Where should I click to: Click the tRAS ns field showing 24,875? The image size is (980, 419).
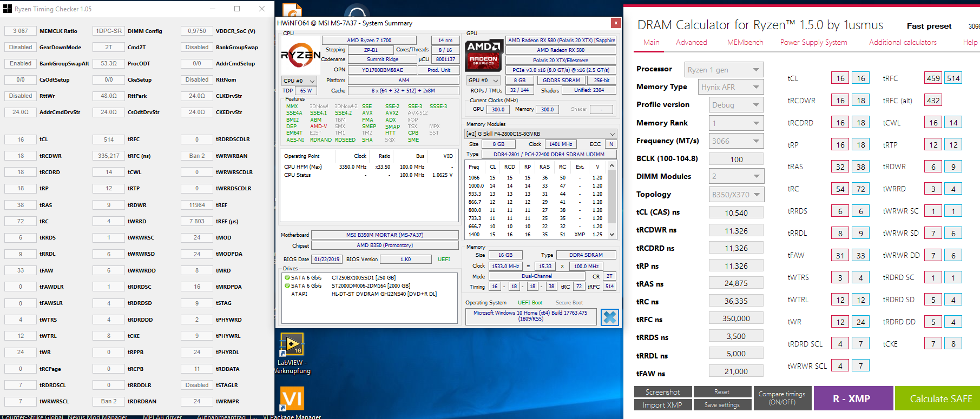736,283
